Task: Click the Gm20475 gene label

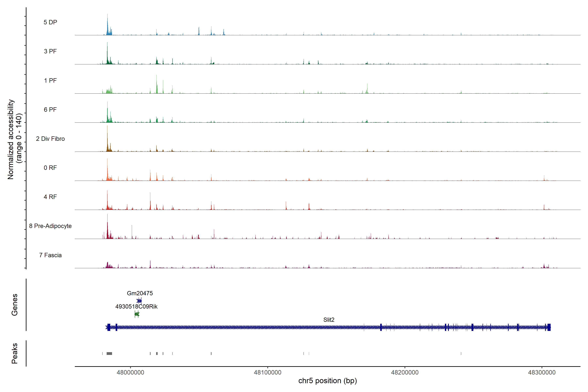Action: [x=140, y=293]
